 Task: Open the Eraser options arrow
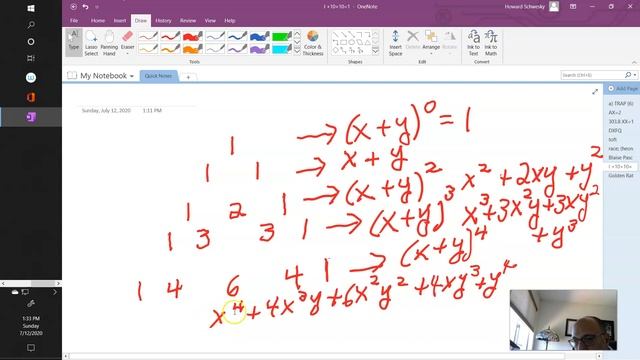pos(127,53)
